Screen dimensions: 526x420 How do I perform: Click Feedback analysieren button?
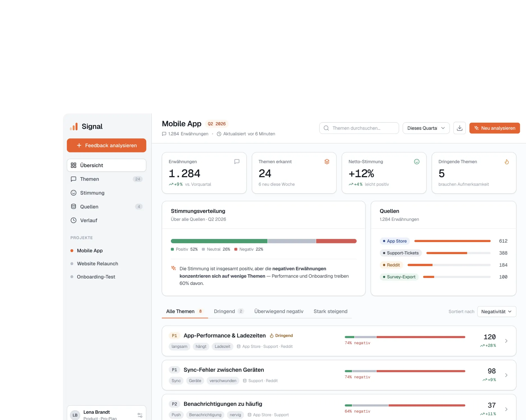coord(106,145)
